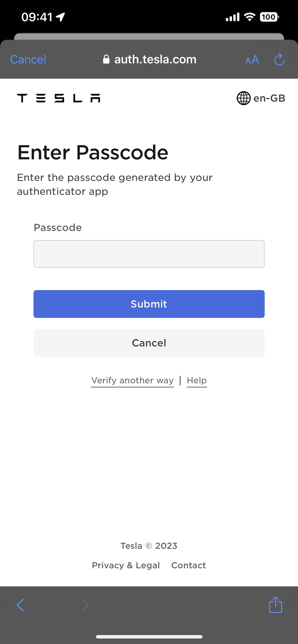Image resolution: width=298 pixels, height=644 pixels.
Task: Open the Help link
Action: pos(197,380)
